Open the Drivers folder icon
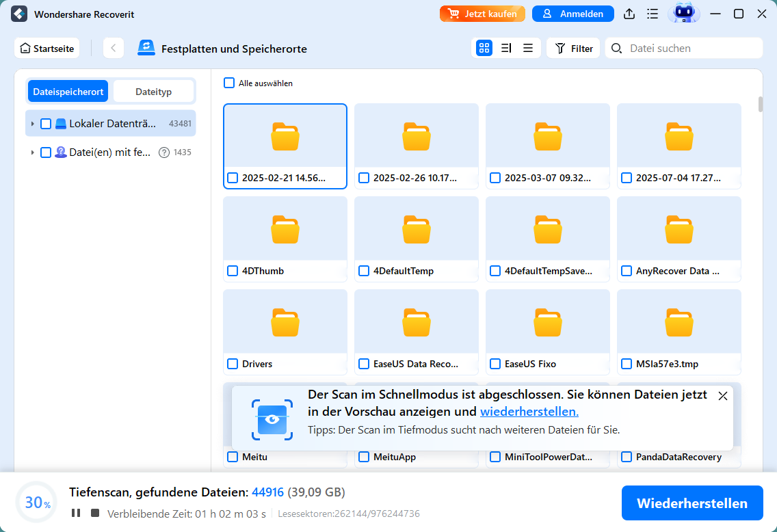The width and height of the screenshot is (777, 532). [285, 323]
